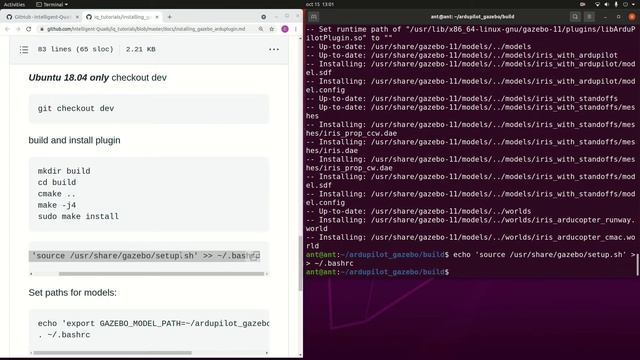Click the 'build and install plugin' text
This screenshot has width=640, height=360.
coord(74,140)
